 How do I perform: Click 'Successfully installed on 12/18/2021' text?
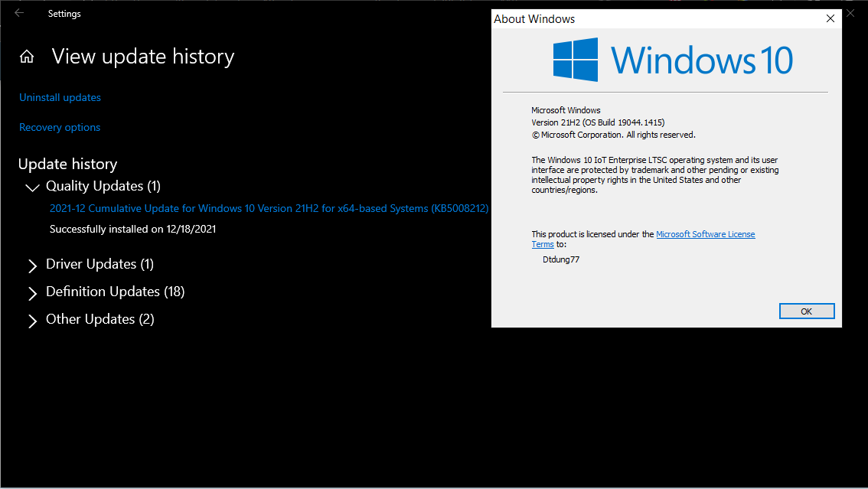(133, 229)
